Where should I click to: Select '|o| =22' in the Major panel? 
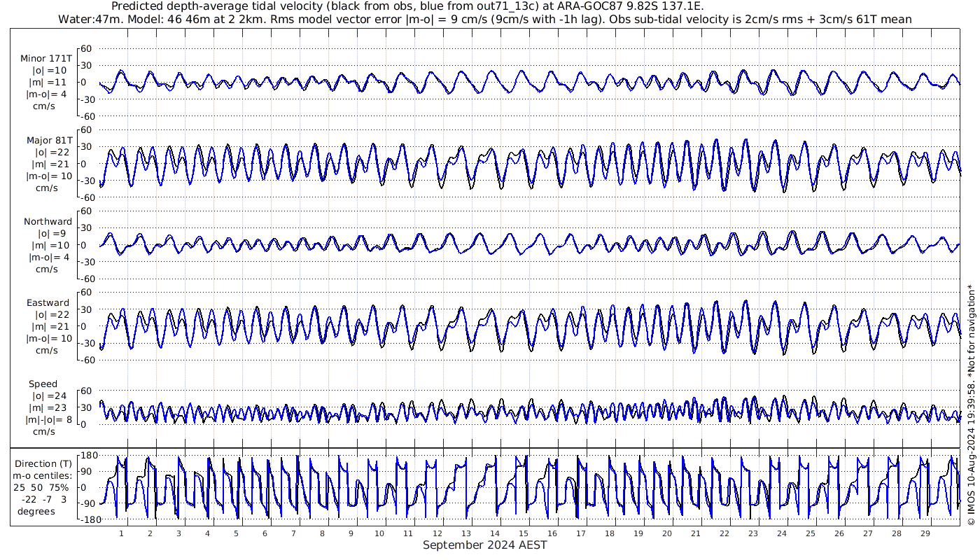coord(52,153)
